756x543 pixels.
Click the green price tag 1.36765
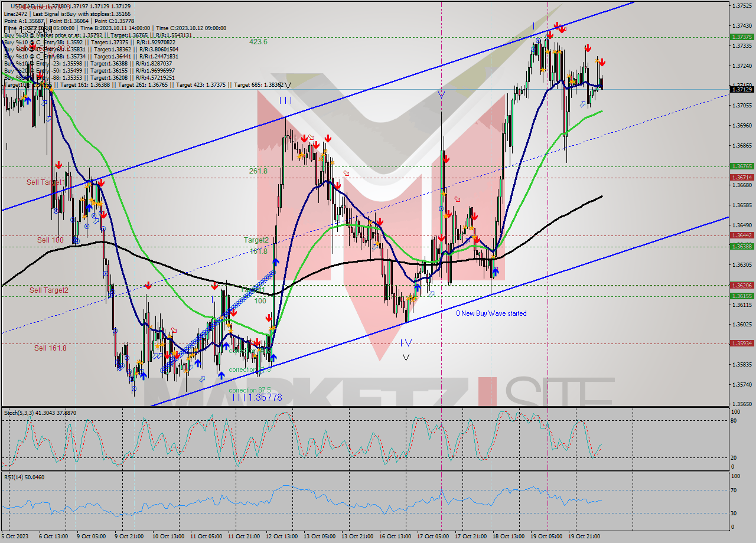(742, 166)
